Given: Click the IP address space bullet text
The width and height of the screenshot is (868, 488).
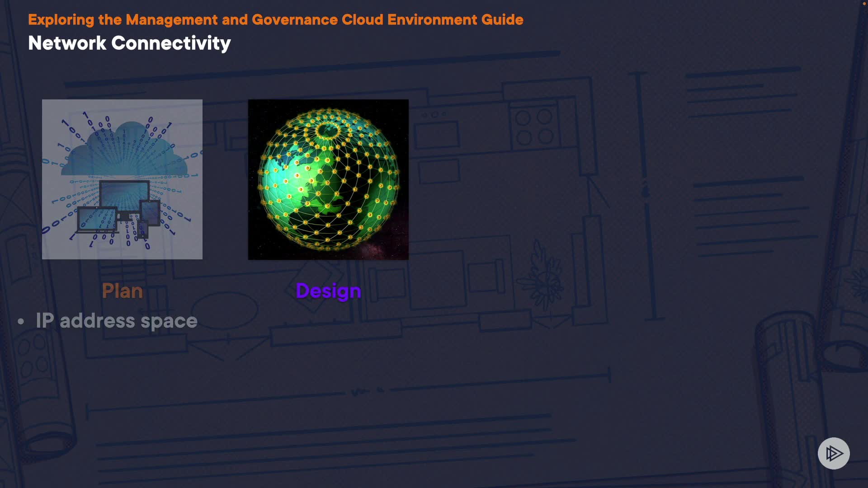Looking at the screenshot, I should [116, 321].
